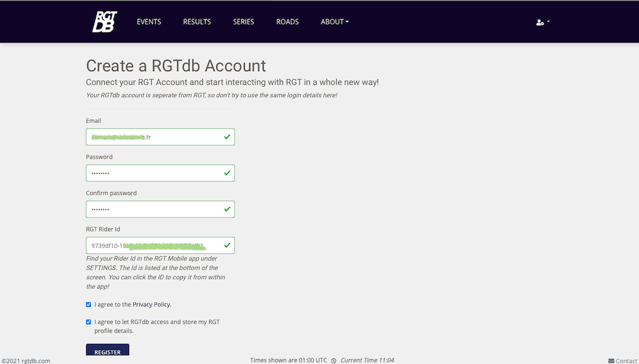Select the '©2021 rgtdb.com' footer text
The width and height of the screenshot is (639, 364).
point(26,361)
